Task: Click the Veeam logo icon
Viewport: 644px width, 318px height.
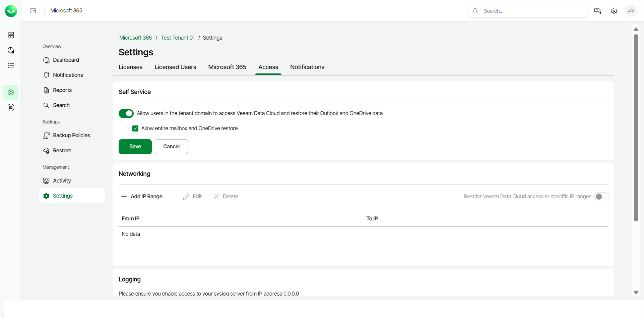Action: point(11,11)
